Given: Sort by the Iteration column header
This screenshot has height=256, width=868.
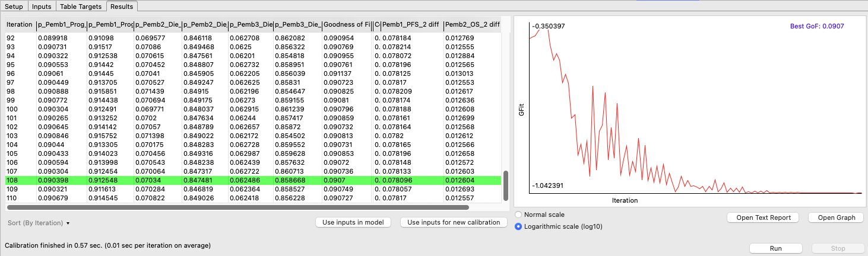Looking at the screenshot, I should (19, 24).
